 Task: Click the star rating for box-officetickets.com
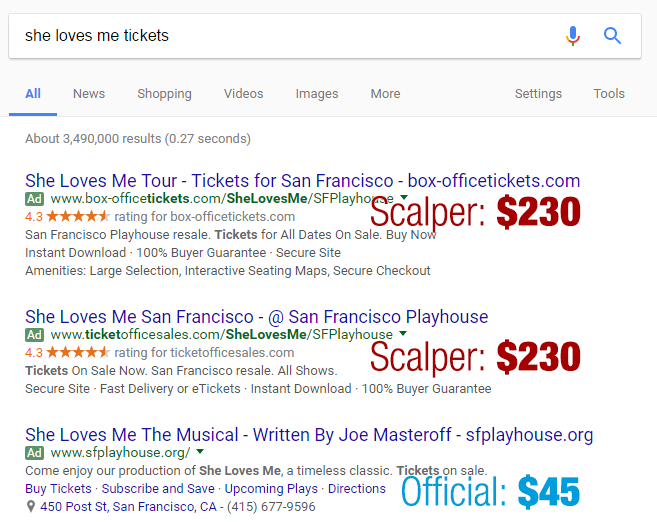coord(78,216)
